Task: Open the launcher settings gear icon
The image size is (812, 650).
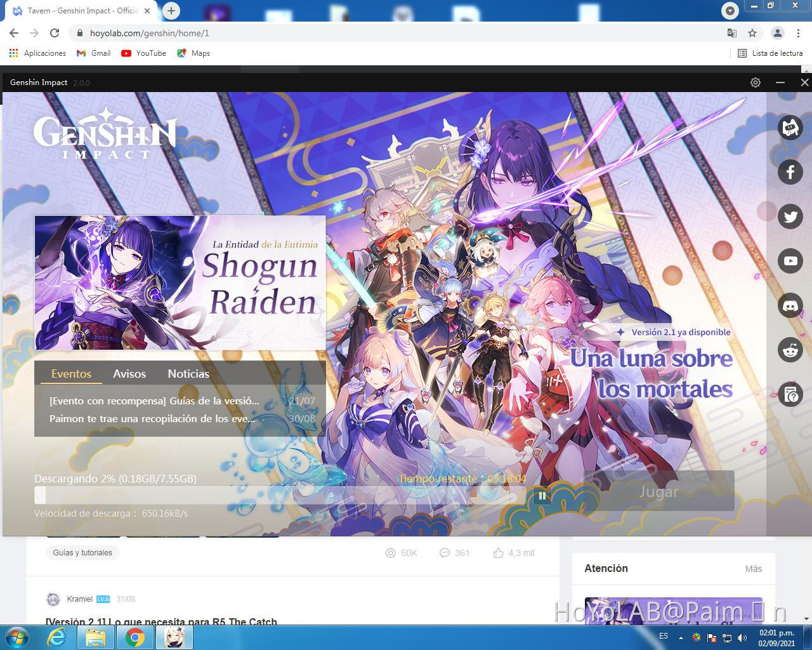Action: pyautogui.click(x=755, y=83)
